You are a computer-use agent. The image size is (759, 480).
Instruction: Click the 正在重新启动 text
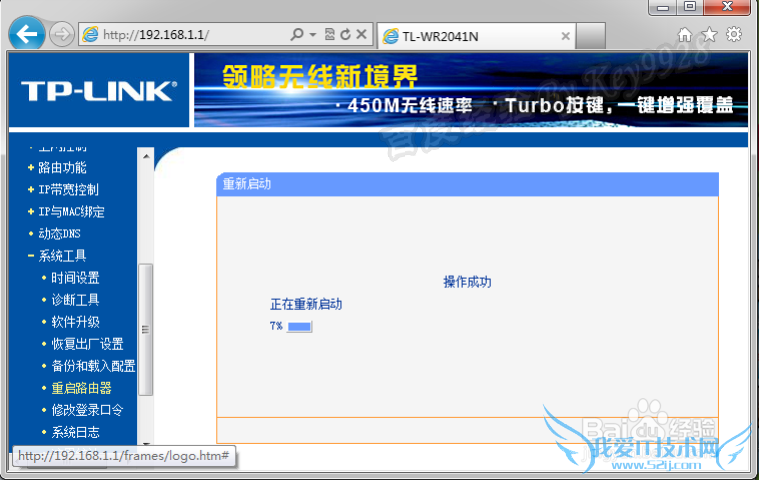click(306, 304)
